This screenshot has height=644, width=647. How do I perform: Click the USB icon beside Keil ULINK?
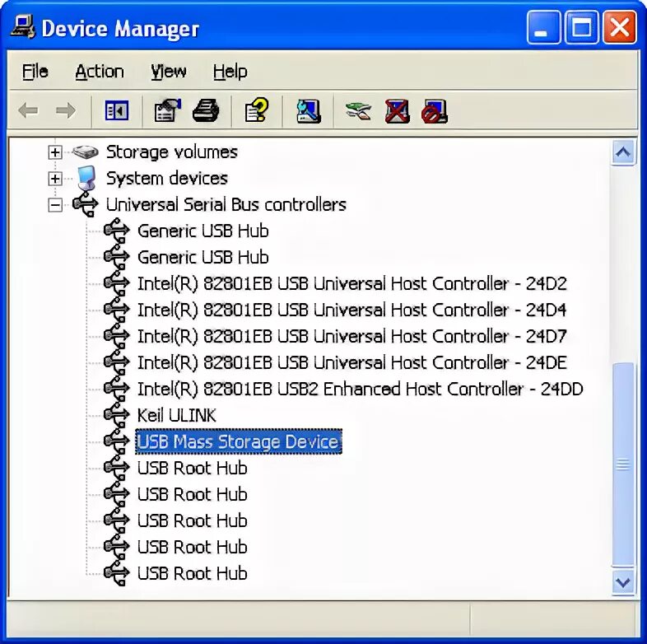(117, 415)
